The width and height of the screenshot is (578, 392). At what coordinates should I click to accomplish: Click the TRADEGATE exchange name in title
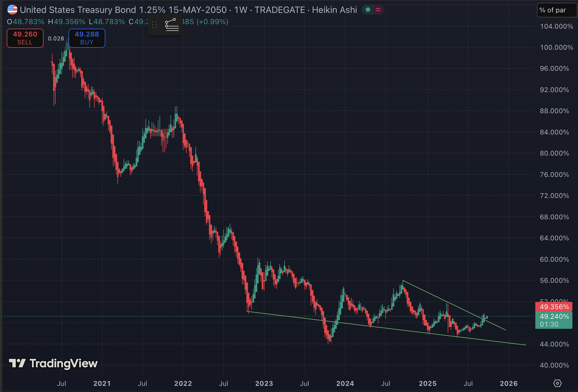coord(279,10)
